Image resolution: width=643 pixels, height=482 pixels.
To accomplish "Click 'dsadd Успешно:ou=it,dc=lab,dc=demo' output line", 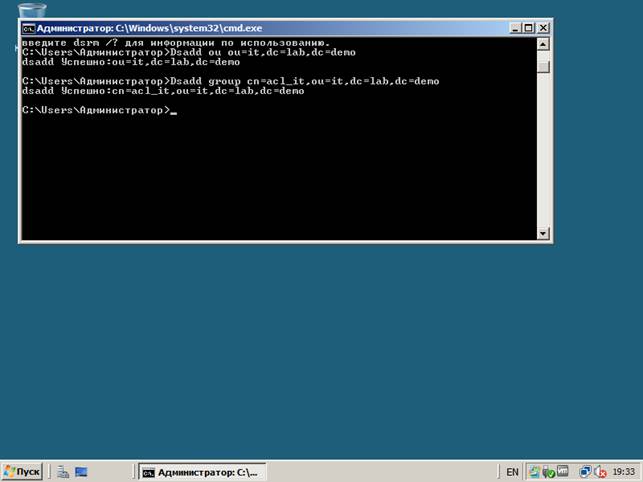I will [x=131, y=62].
